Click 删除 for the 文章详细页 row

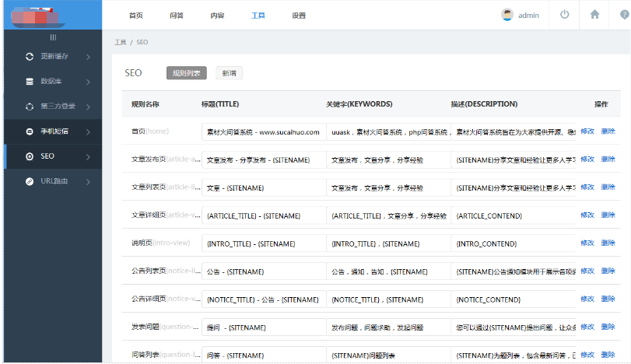(x=608, y=215)
